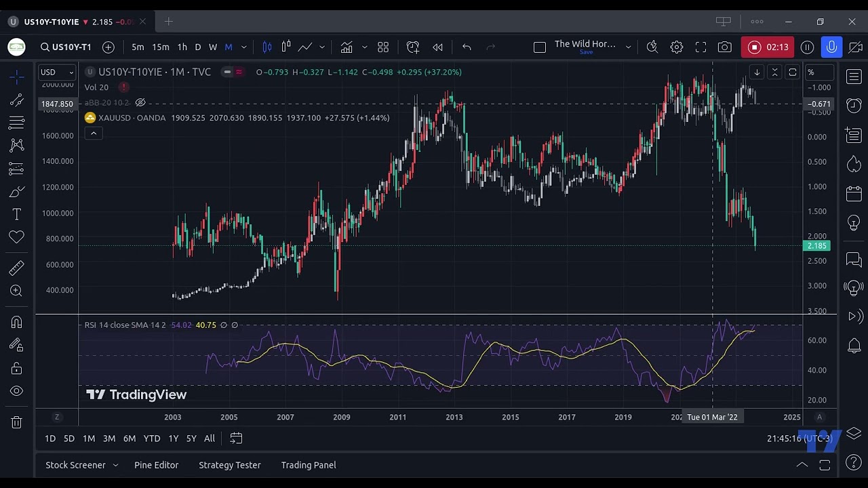Open the US10Y-T1 symbol search

(66, 47)
